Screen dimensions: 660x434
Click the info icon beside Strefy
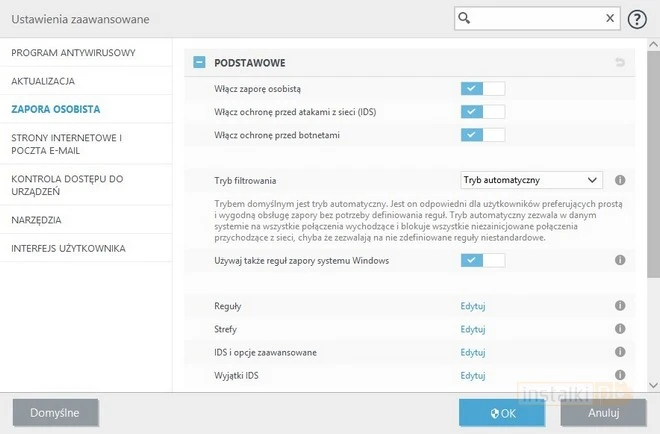click(x=620, y=328)
